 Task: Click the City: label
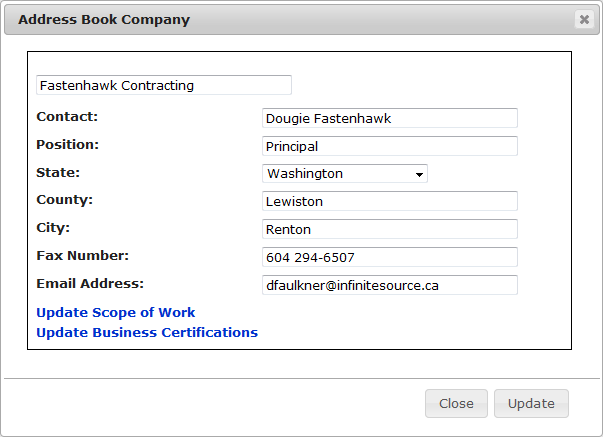point(54,228)
